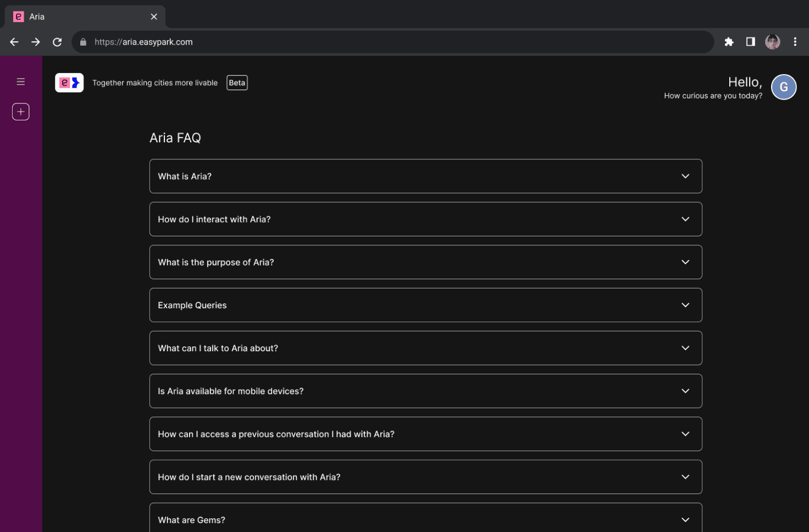
Task: Expand 'What can I talk to Aria about?'
Action: [426, 348]
